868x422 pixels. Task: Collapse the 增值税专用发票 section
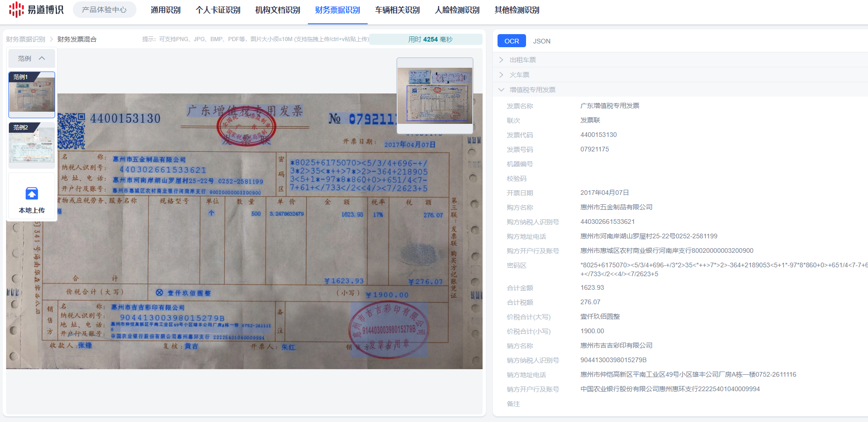[x=532, y=90]
